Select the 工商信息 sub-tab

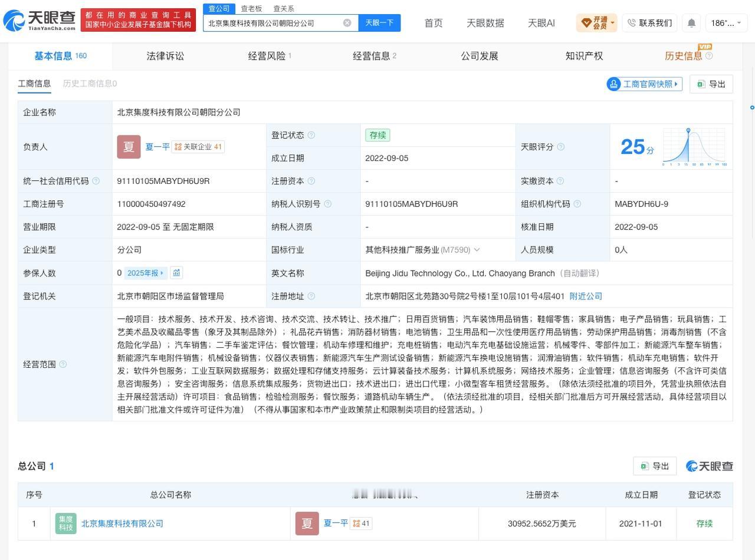(x=34, y=84)
